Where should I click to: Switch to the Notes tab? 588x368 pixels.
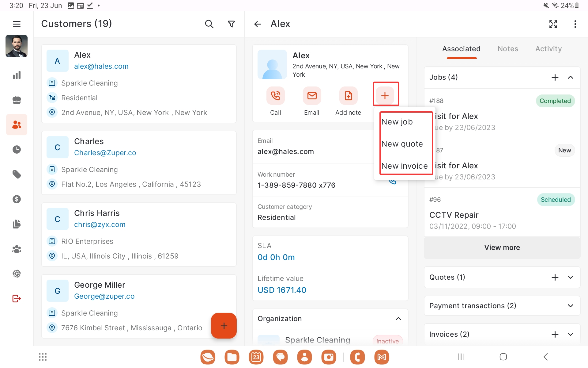(508, 49)
